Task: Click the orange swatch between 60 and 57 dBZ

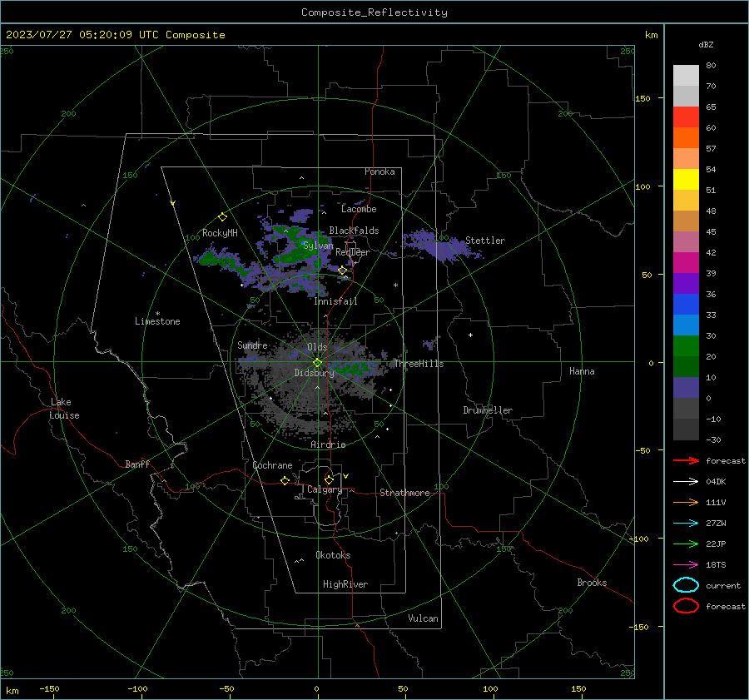Action: [x=686, y=138]
